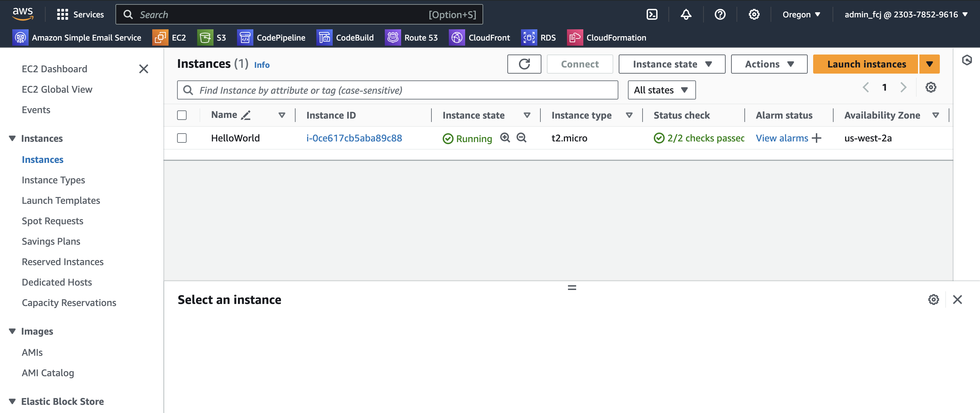Click the Launch instances button
980x413 pixels.
[x=866, y=64]
